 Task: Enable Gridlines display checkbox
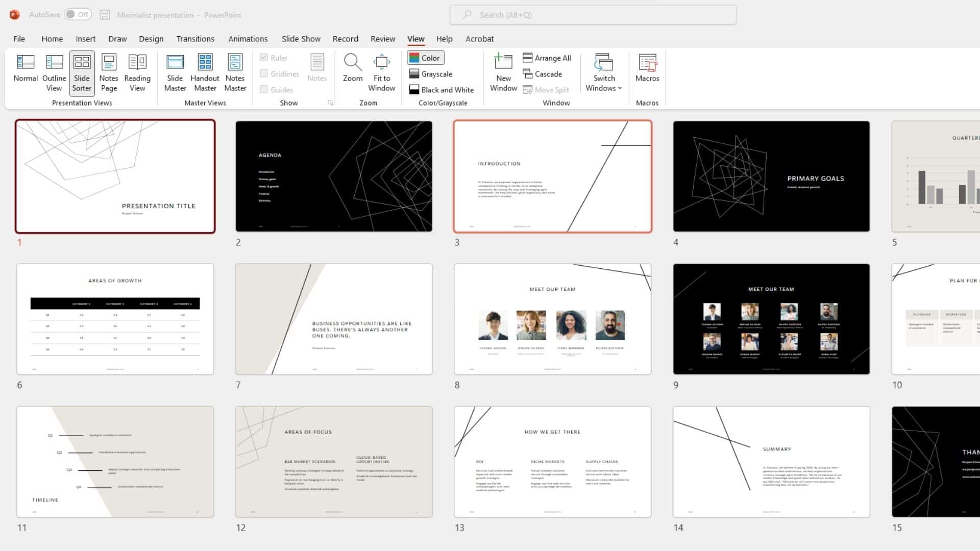coord(264,73)
